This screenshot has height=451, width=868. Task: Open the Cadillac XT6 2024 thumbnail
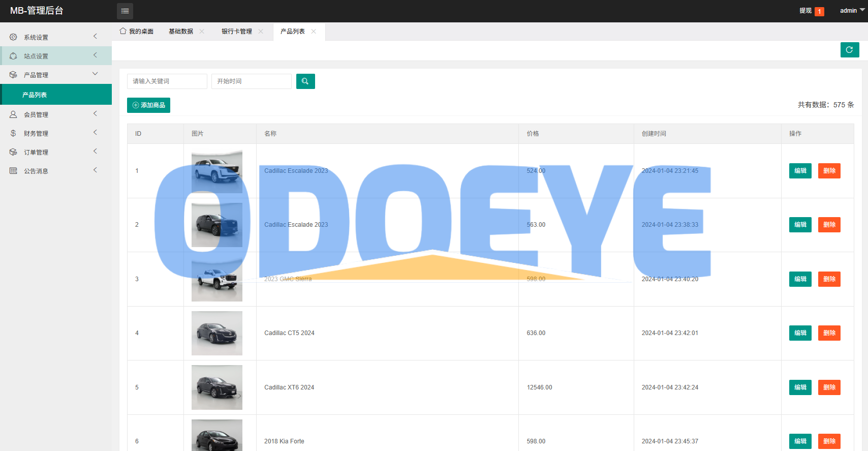217,387
